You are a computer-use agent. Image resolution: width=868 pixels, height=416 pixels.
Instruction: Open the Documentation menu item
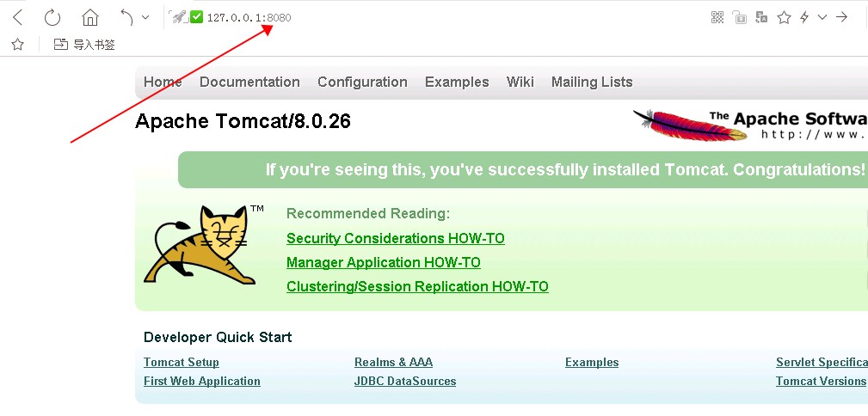[249, 83]
